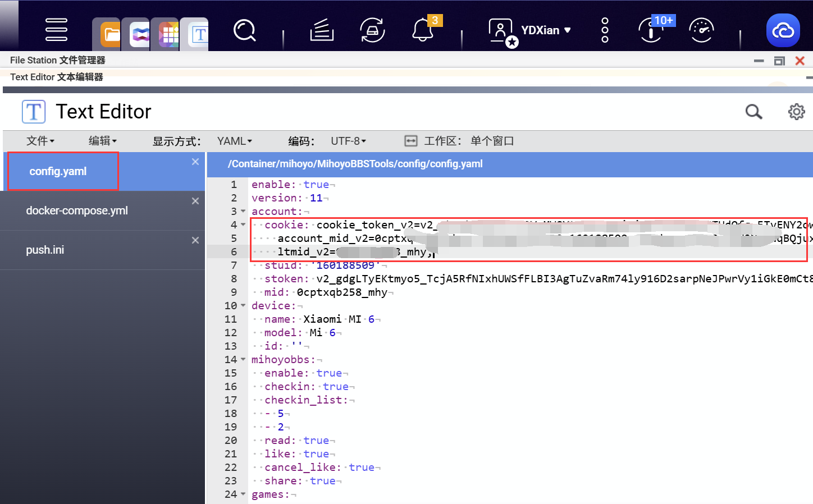Image resolution: width=813 pixels, height=504 pixels.
Task: Click the Text Editor T logo
Action: 34,112
